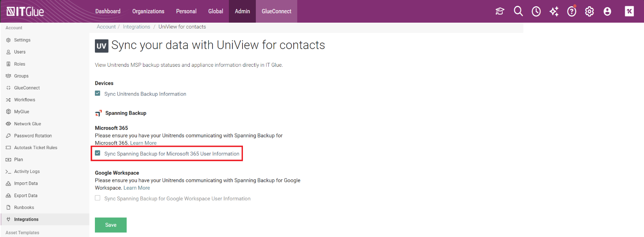This screenshot has height=237, width=644.
Task: Open Users in the sidebar
Action: click(20, 52)
